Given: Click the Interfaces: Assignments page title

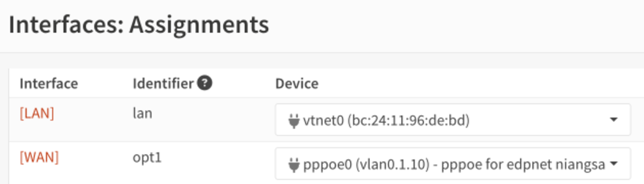Looking at the screenshot, I should tap(139, 25).
